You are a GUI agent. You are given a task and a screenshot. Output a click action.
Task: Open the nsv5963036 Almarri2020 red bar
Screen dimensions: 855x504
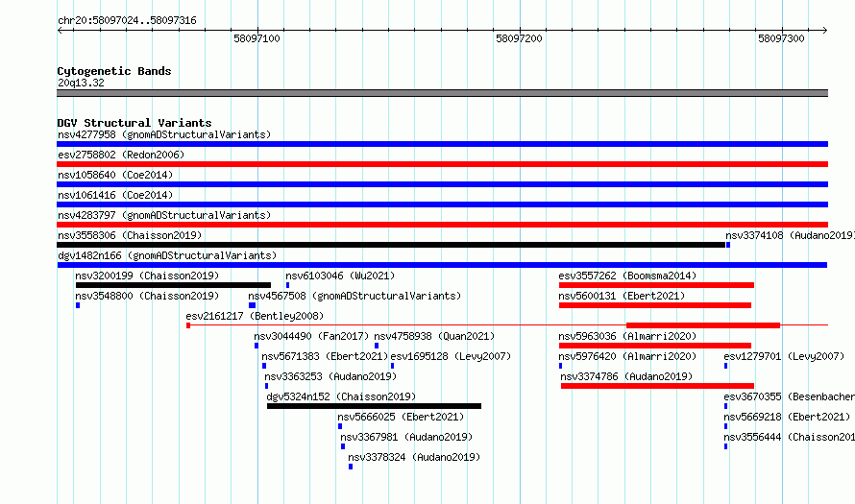click(x=655, y=346)
